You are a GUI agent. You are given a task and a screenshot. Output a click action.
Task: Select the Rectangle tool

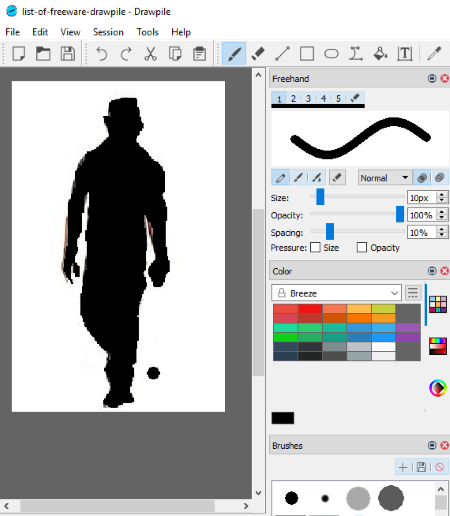307,53
